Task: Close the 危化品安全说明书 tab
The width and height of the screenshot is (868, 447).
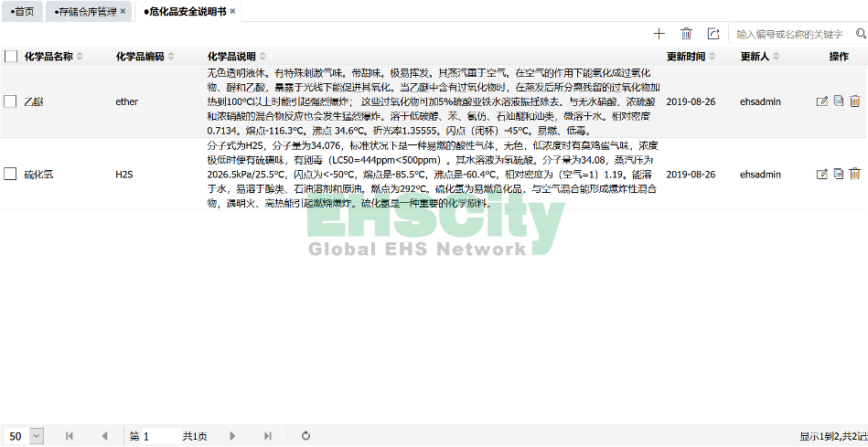Action: 232,12
